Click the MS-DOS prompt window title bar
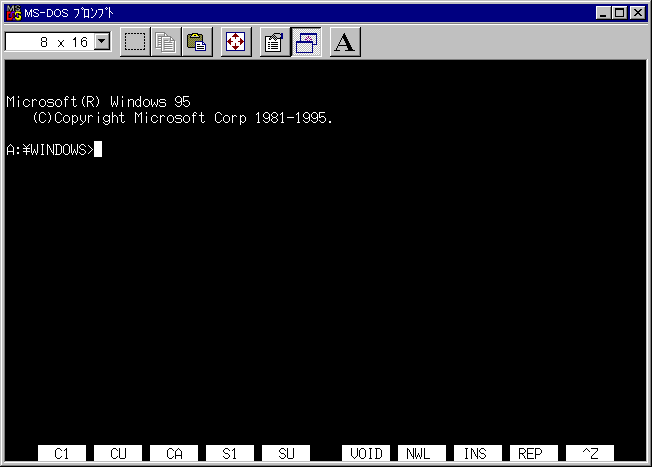The width and height of the screenshot is (652, 467). [x=326, y=13]
